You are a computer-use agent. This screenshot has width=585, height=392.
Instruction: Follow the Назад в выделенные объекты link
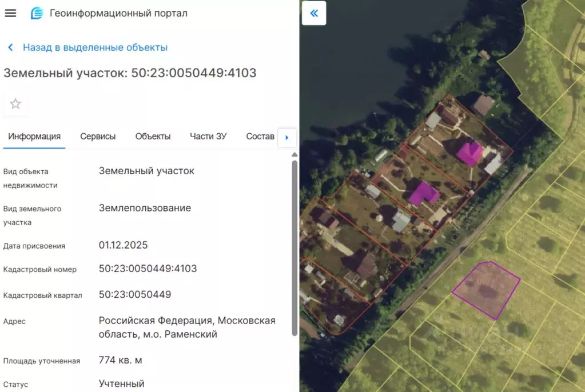pos(94,47)
